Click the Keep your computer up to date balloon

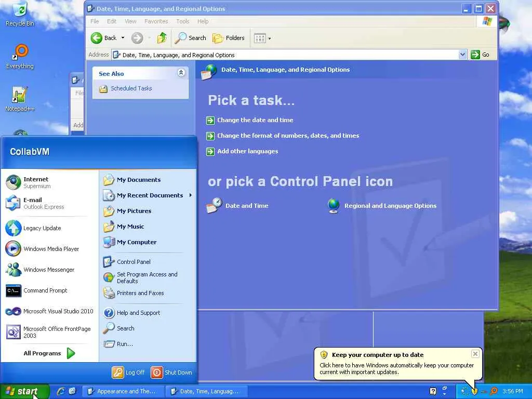(397, 363)
